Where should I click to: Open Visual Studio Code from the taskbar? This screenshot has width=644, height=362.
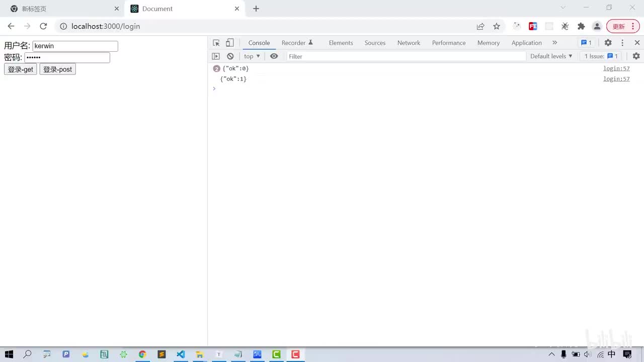pyautogui.click(x=181, y=354)
